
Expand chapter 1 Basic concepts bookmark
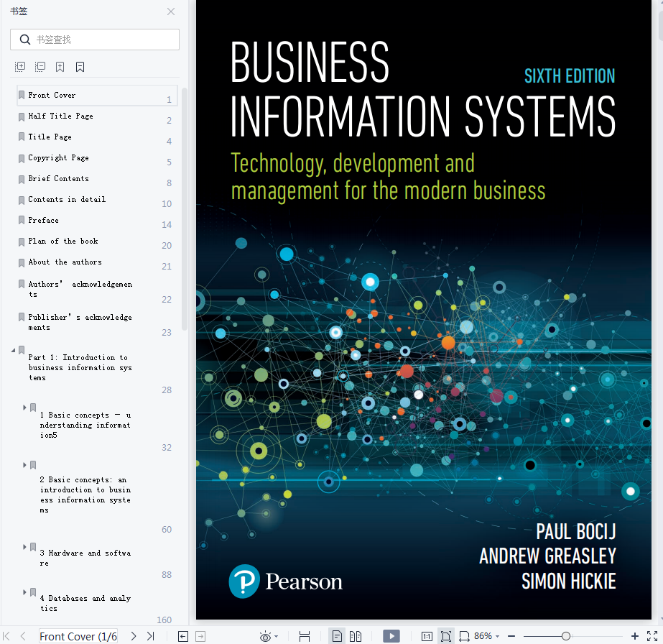tap(24, 408)
